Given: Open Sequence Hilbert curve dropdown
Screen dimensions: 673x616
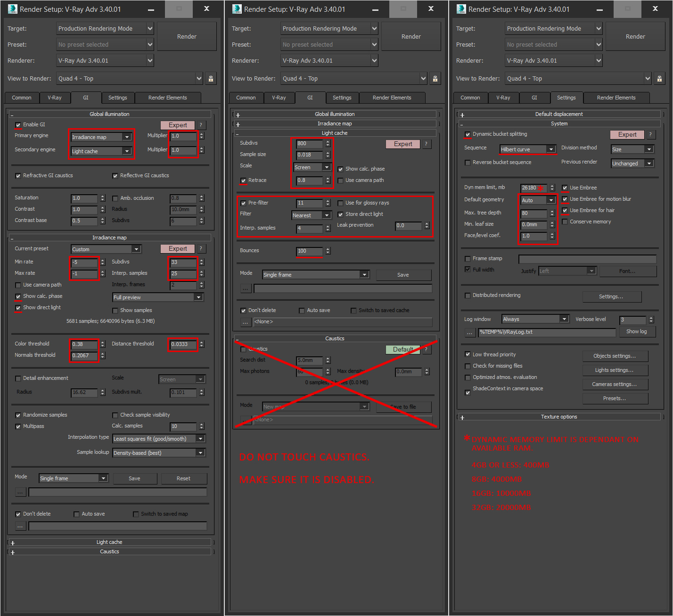Looking at the screenshot, I should coord(528,149).
